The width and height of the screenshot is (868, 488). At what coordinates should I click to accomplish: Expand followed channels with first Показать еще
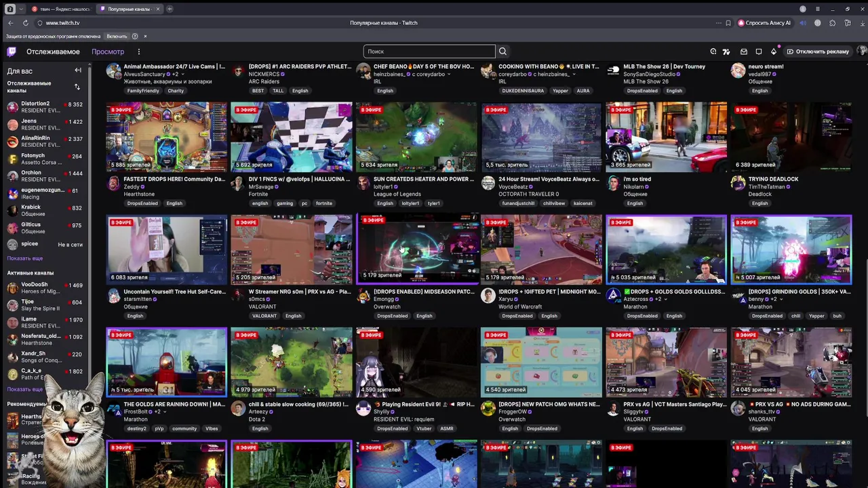(x=25, y=258)
